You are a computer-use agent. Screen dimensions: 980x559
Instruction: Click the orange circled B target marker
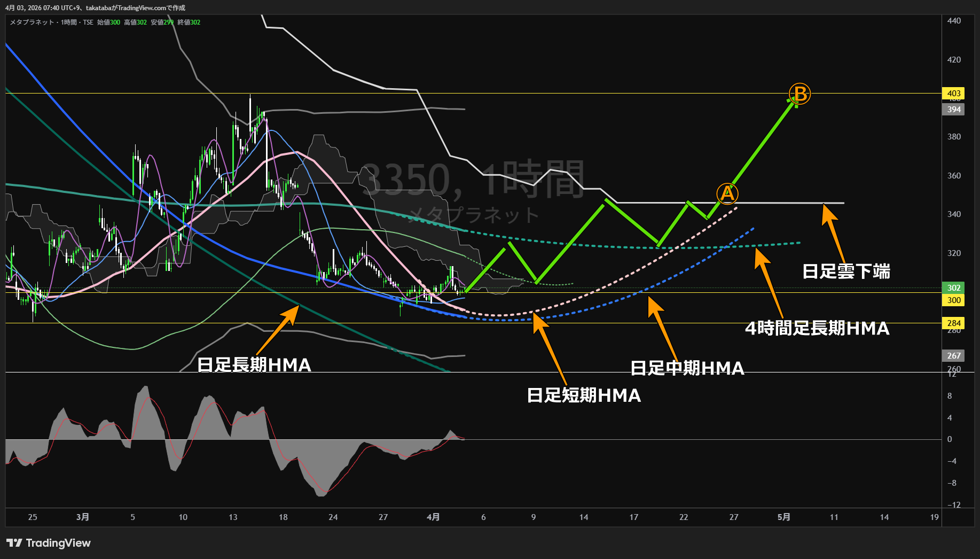[x=800, y=94]
